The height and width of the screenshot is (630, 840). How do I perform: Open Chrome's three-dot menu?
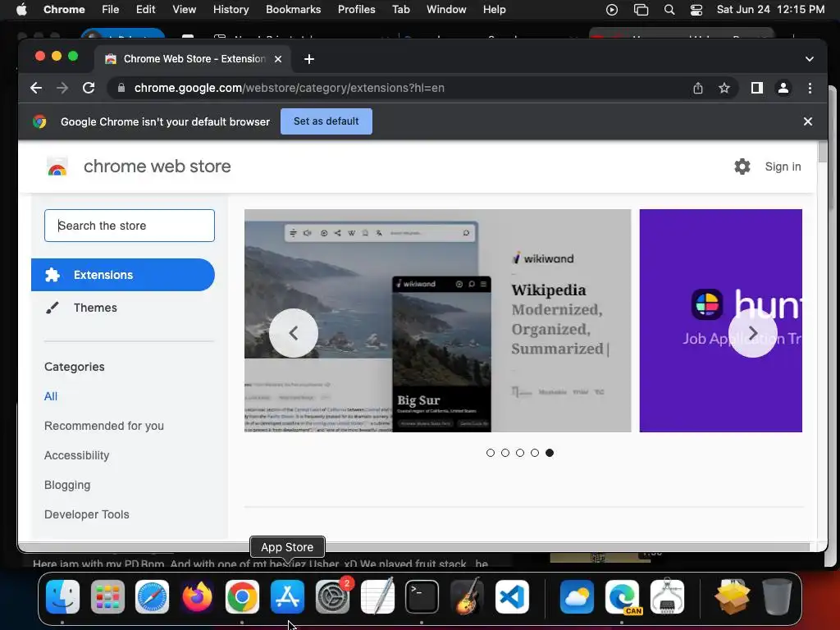click(x=810, y=88)
